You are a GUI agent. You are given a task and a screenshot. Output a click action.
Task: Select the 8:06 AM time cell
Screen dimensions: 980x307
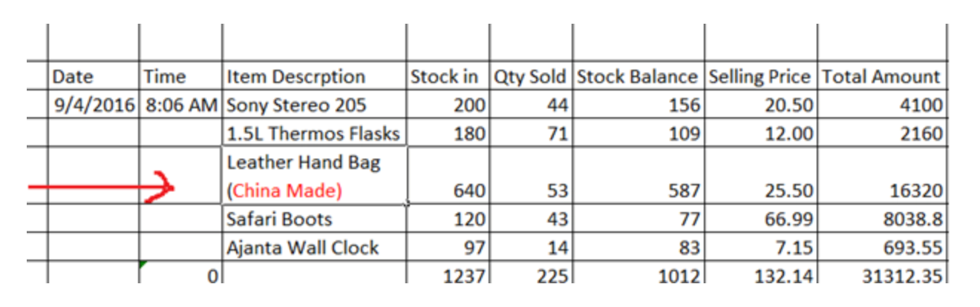[180, 105]
